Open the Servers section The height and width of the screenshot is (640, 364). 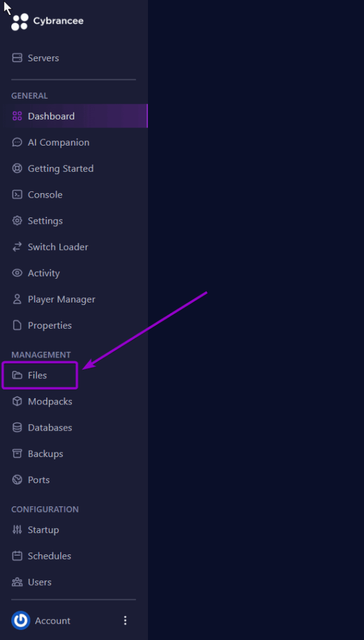pos(43,57)
